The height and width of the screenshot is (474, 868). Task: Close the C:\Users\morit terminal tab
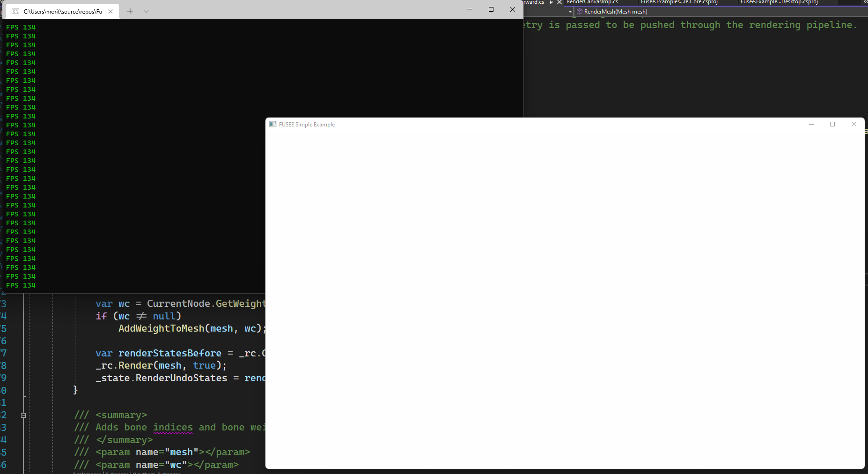tap(110, 11)
